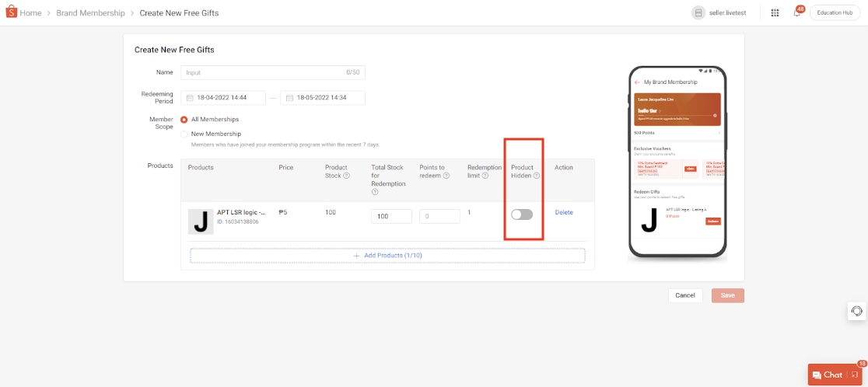Click the Cancel button
Screen dimensions: 868x387
click(685, 295)
